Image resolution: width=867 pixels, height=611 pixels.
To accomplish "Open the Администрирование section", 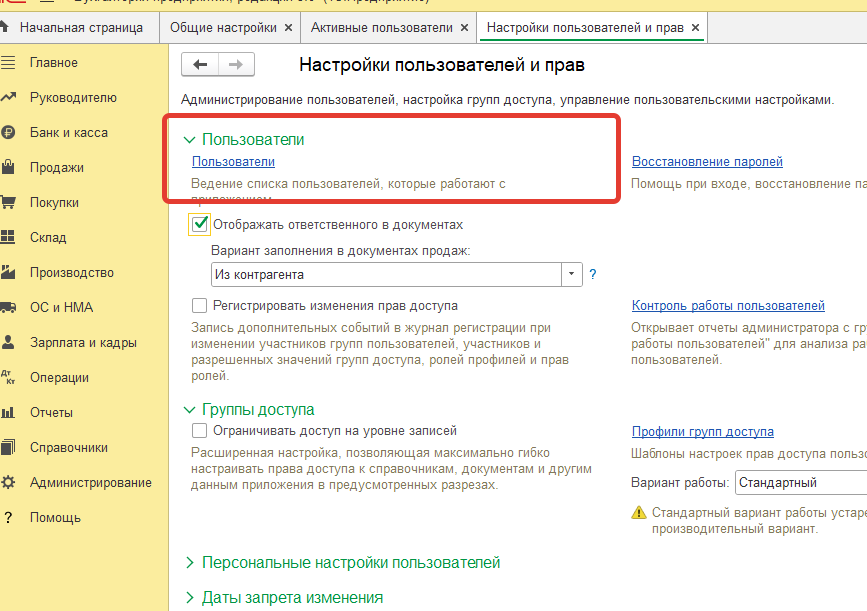I will tap(91, 483).
